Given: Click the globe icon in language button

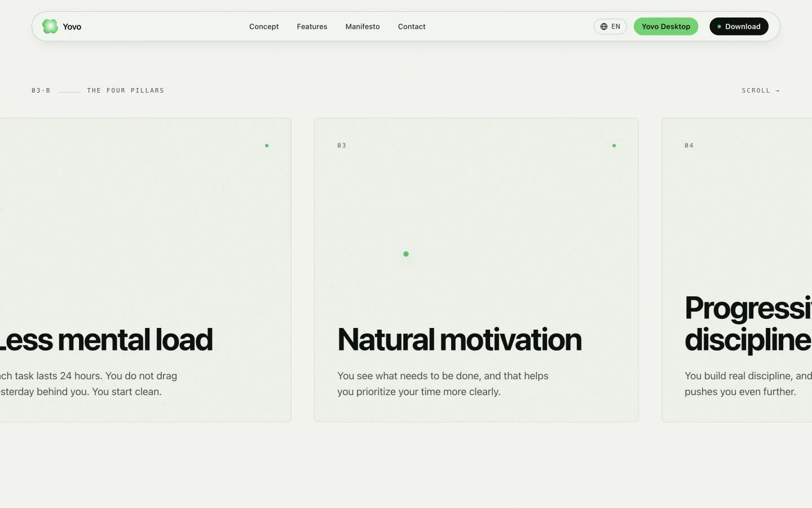Looking at the screenshot, I should [604, 27].
